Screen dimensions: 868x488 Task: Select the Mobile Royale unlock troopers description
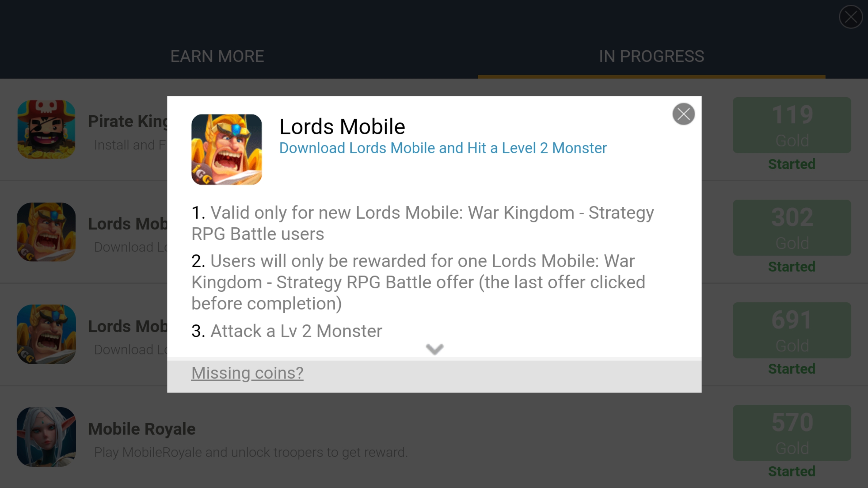[251, 452]
